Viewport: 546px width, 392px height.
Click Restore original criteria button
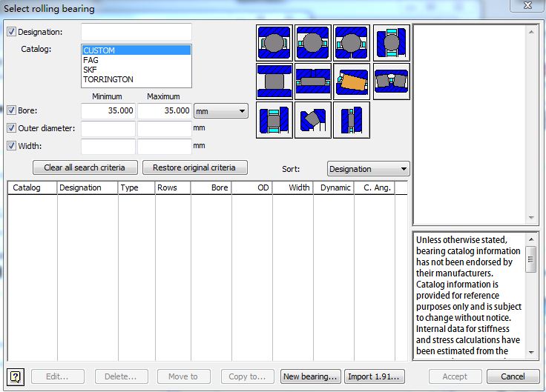point(195,167)
